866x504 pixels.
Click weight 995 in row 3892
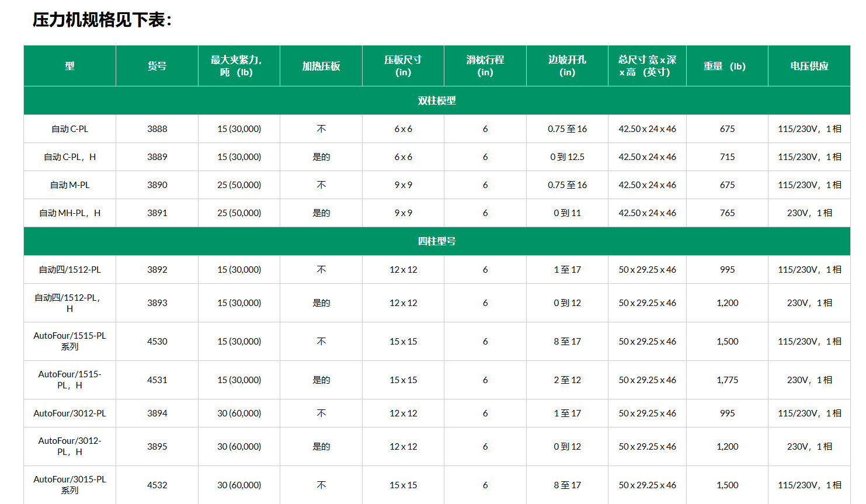coord(727,270)
